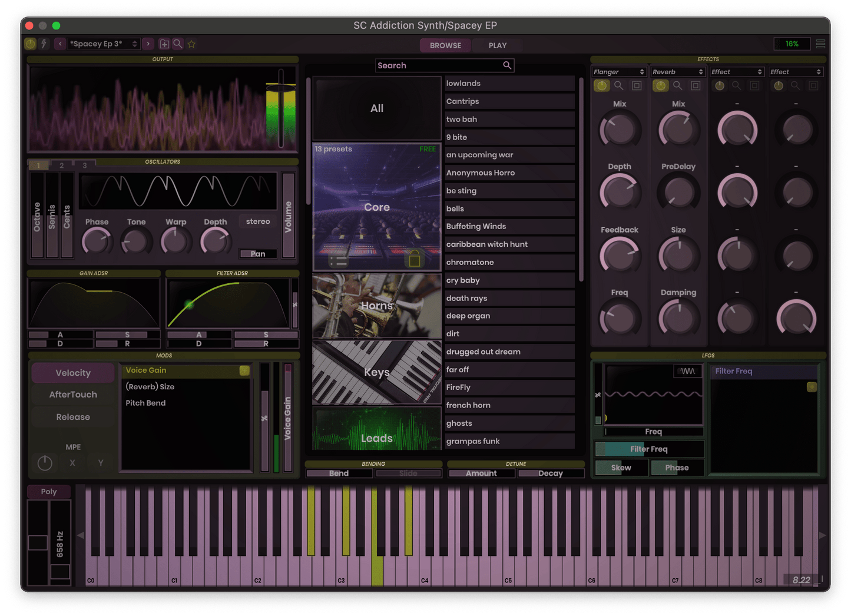Open the preset search magnifier icon
851x616 pixels.
(178, 44)
